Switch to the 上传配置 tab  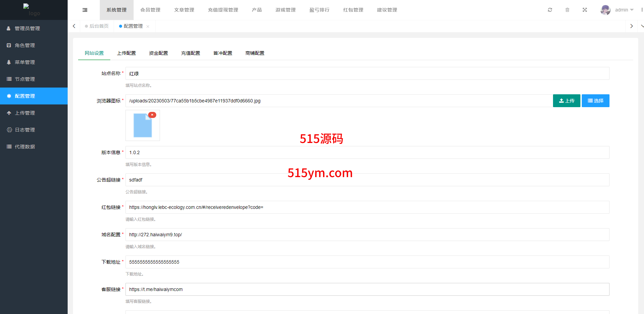[126, 53]
